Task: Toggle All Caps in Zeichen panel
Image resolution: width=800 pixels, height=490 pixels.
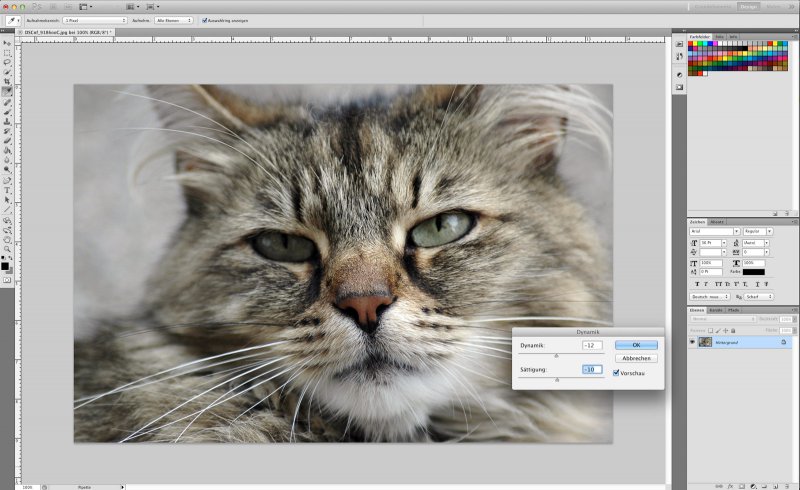Action: [x=719, y=284]
